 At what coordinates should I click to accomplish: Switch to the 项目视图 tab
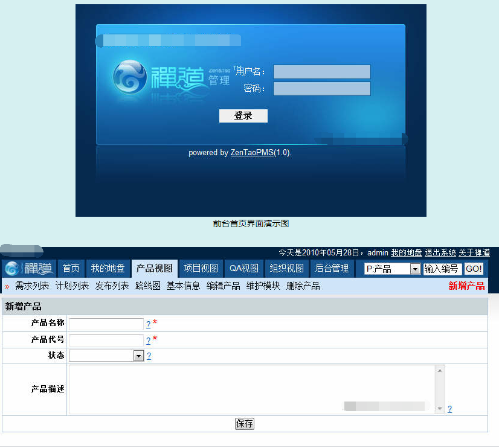click(201, 269)
